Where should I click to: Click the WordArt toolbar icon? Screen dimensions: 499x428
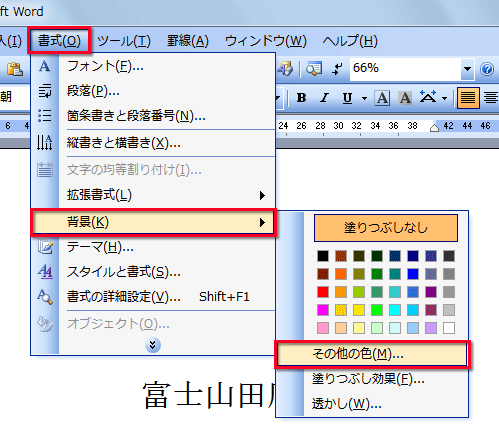[x=286, y=69]
